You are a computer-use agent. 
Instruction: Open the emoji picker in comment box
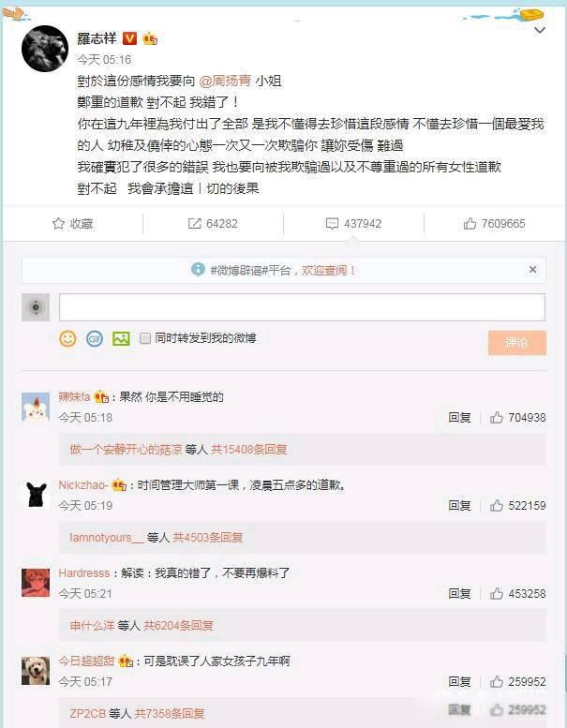point(67,338)
